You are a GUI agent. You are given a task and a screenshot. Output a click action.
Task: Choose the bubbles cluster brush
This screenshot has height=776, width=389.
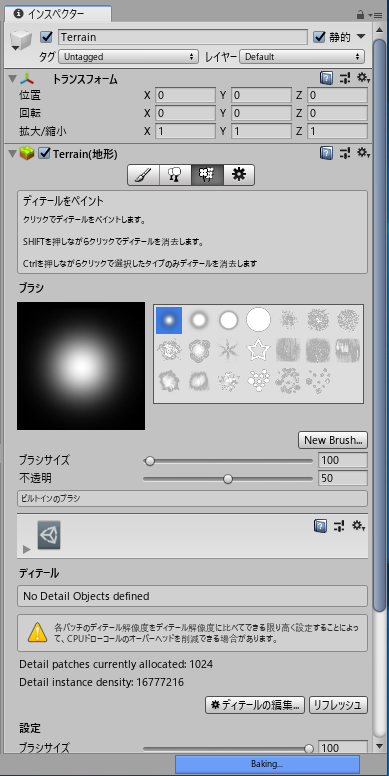[258, 381]
